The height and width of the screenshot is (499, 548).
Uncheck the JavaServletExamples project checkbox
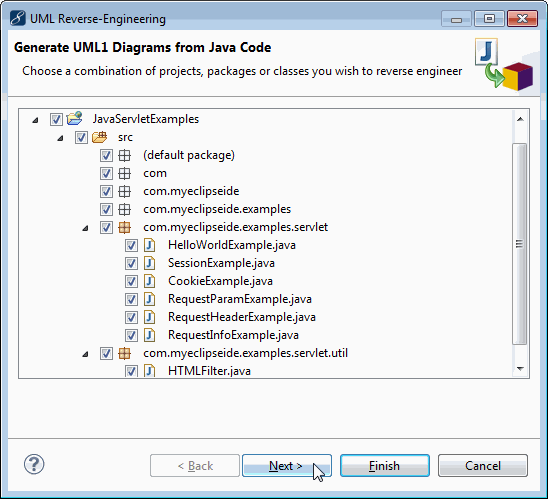point(56,119)
